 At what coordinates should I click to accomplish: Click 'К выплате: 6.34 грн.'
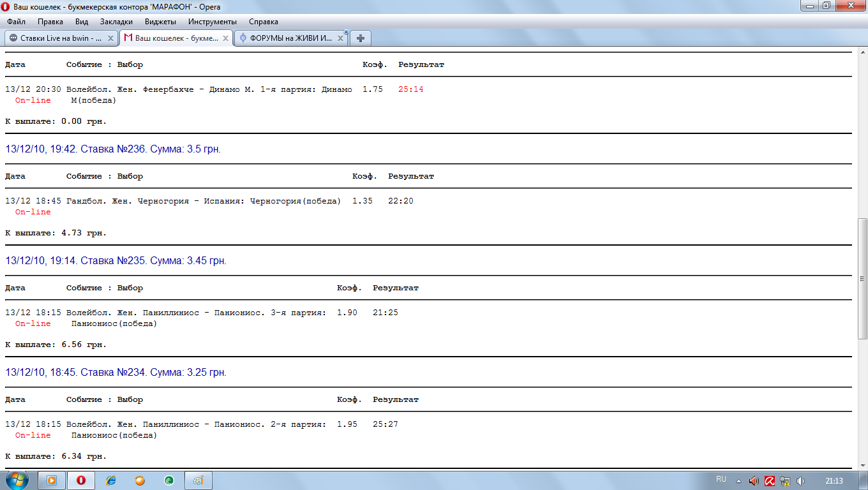coord(56,456)
